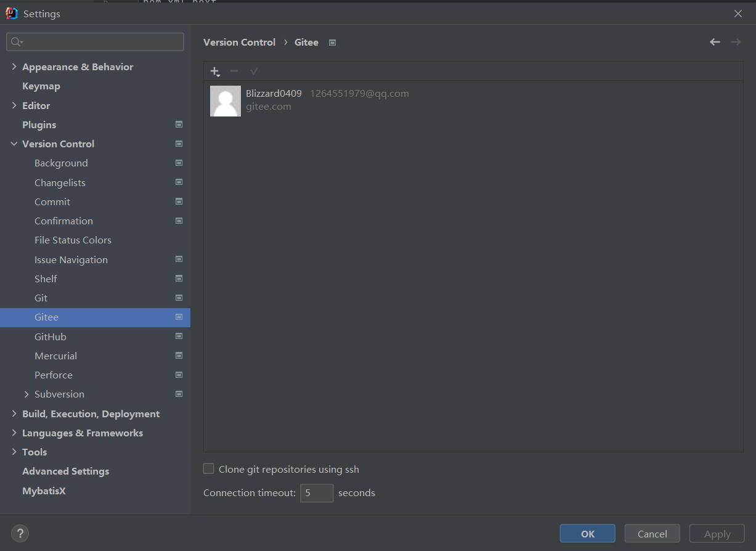The height and width of the screenshot is (551, 756).
Task: Click the OK button
Action: [588, 534]
